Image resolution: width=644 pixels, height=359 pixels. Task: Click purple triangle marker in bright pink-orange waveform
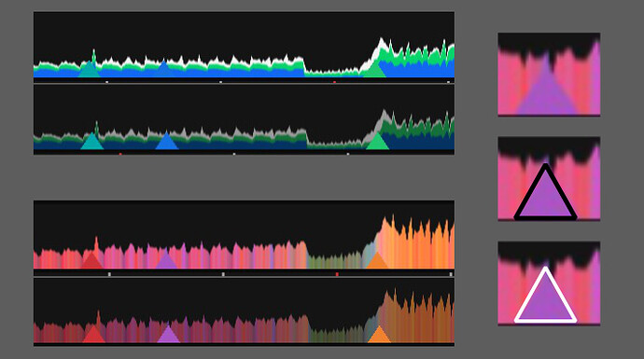[166, 261]
